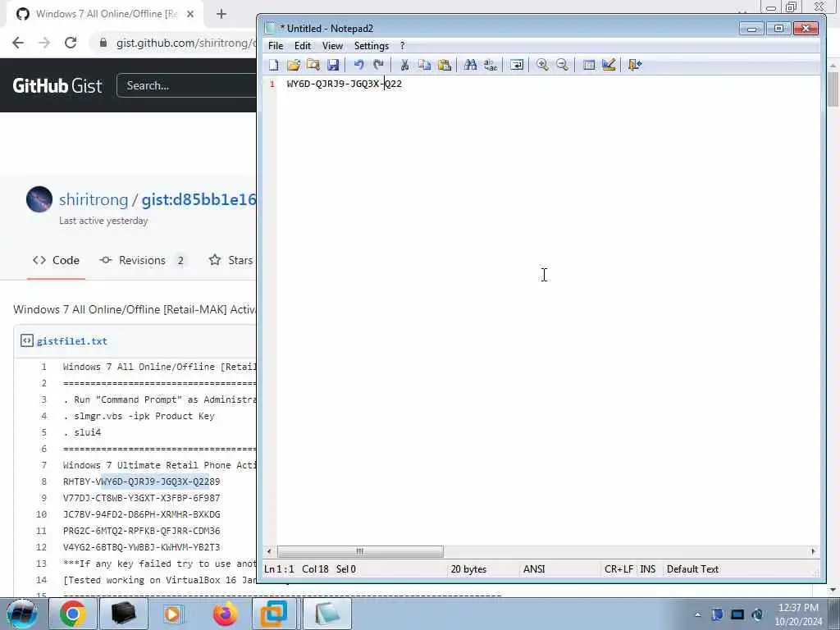Open the Notepad2 File menu
This screenshot has width=840, height=630.
276,46
